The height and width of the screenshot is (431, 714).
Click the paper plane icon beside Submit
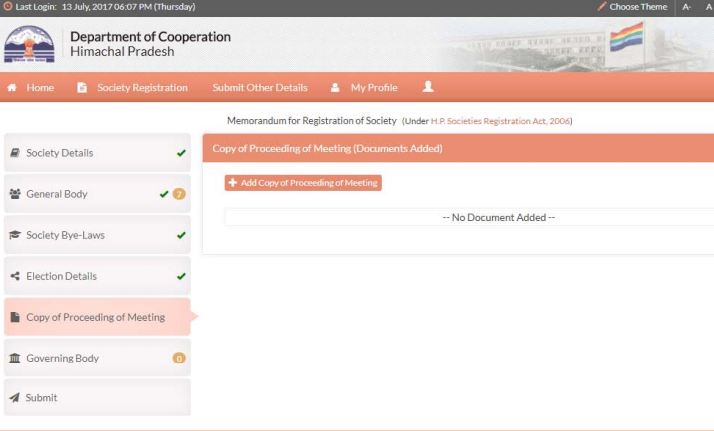point(15,397)
